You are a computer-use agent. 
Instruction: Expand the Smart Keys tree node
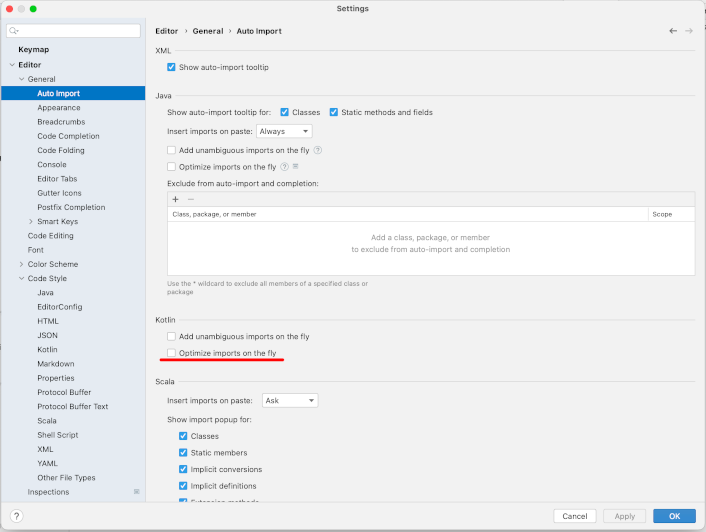31,222
